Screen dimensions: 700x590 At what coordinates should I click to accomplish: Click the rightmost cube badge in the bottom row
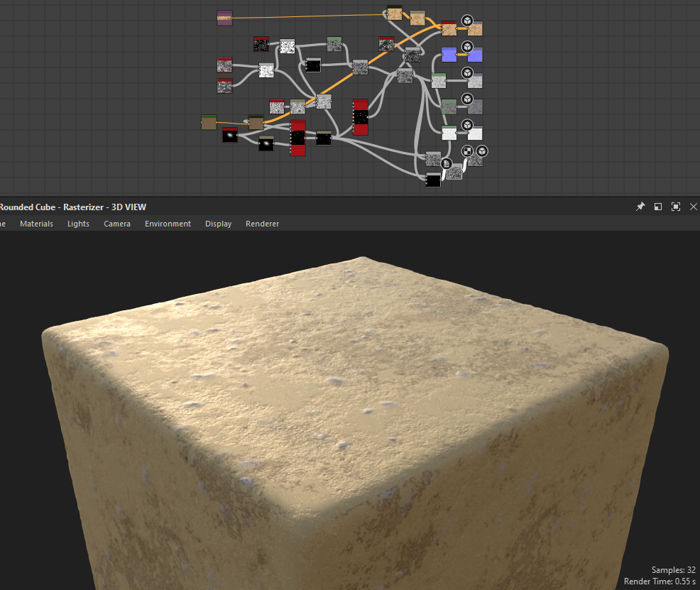coord(481,151)
